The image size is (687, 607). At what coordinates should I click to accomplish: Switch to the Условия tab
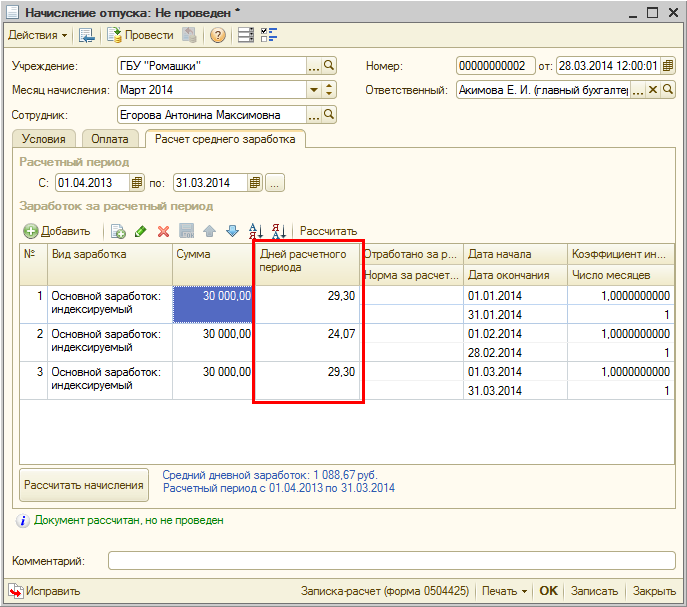[44, 140]
